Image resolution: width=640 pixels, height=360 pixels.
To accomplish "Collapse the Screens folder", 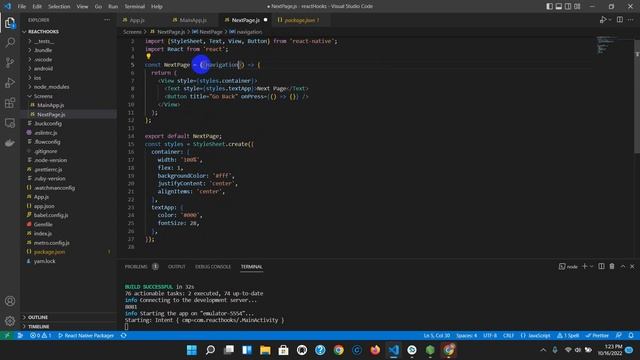I will (x=43, y=96).
